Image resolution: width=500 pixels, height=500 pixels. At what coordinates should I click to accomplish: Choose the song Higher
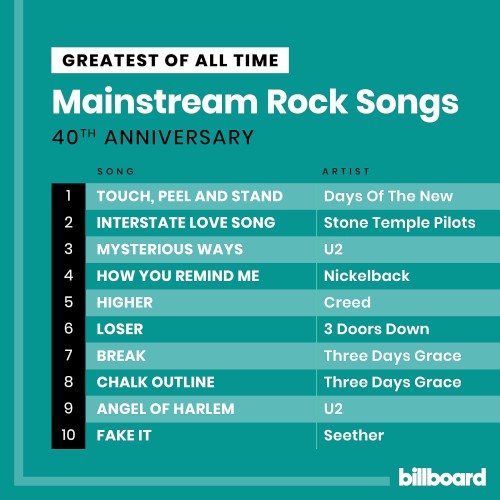[125, 303]
